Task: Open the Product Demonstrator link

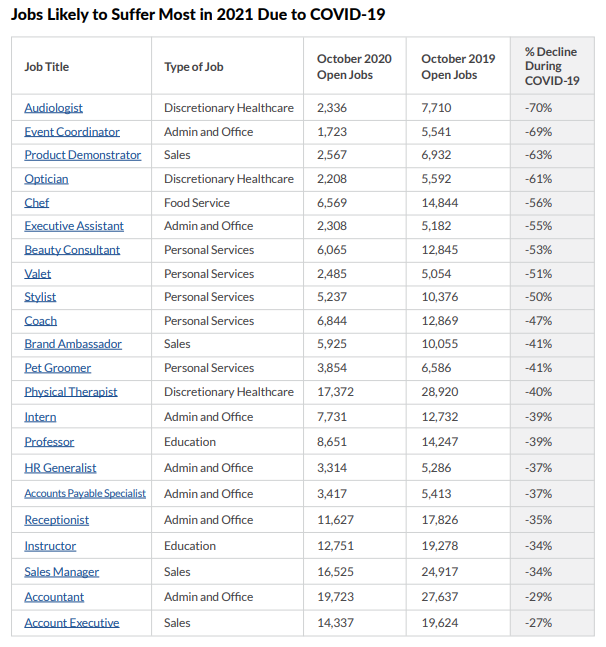Action: pos(83,155)
